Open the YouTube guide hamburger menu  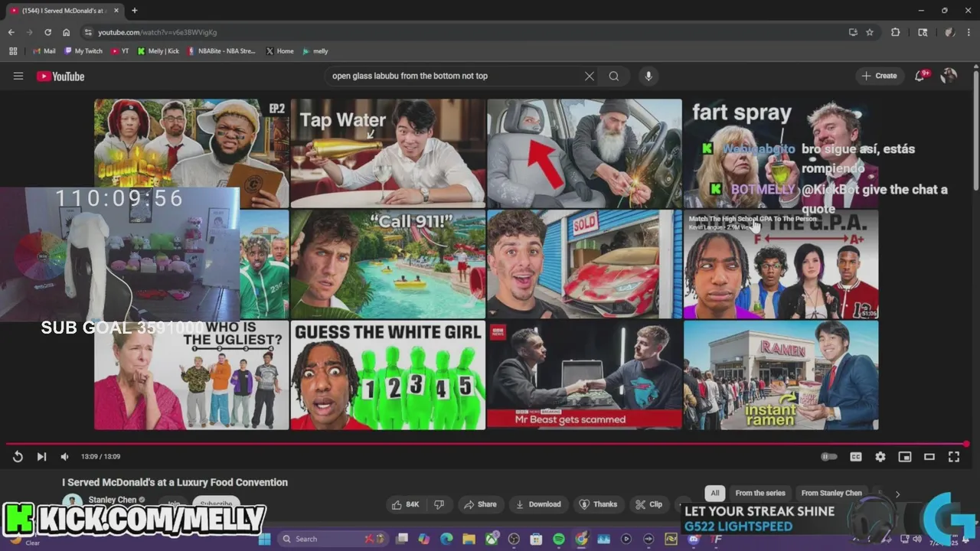(x=18, y=76)
